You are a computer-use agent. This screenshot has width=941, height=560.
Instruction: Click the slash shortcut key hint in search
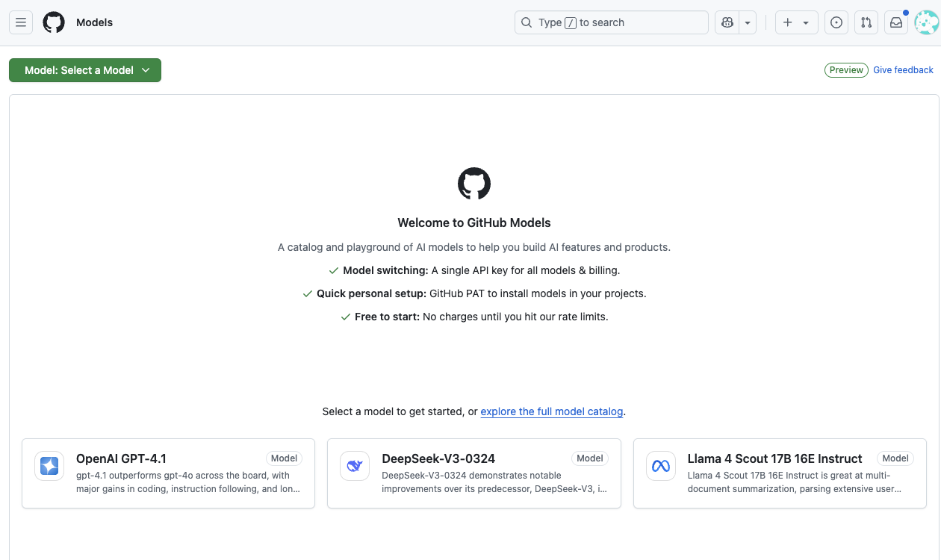coord(571,23)
